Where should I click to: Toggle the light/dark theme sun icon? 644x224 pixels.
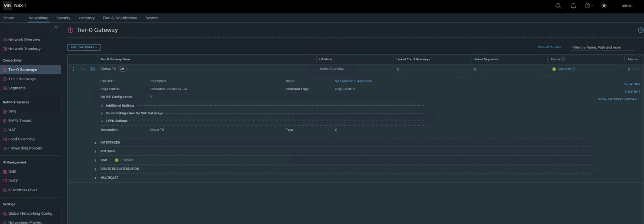604,6
